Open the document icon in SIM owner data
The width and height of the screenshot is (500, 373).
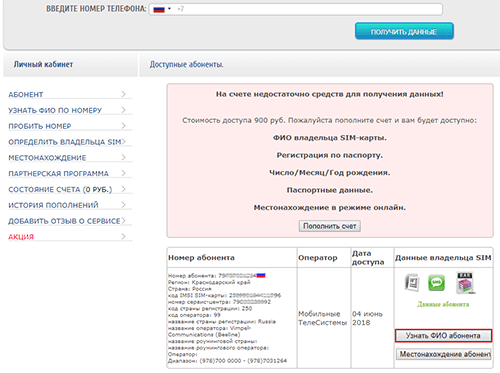412,283
